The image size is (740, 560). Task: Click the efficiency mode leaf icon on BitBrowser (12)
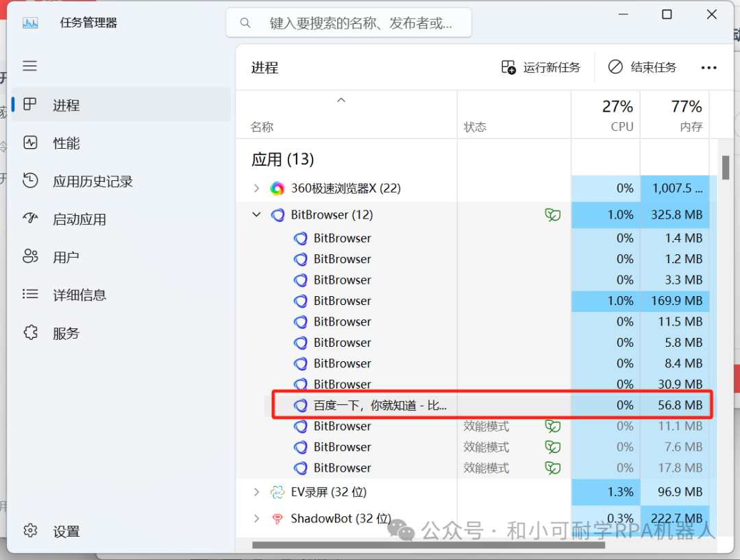coord(552,215)
